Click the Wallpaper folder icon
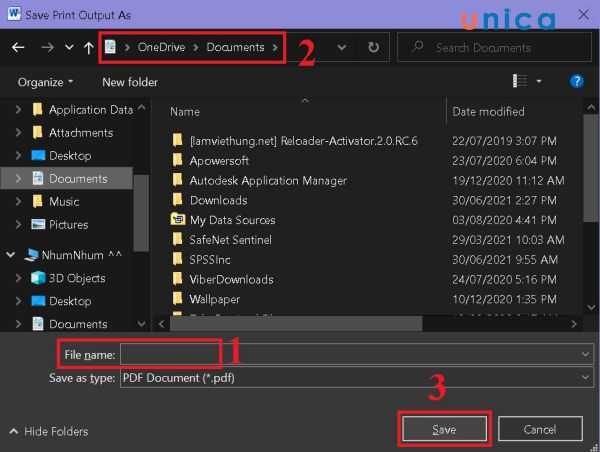Screen dimensions: 600x452 [x=177, y=299]
